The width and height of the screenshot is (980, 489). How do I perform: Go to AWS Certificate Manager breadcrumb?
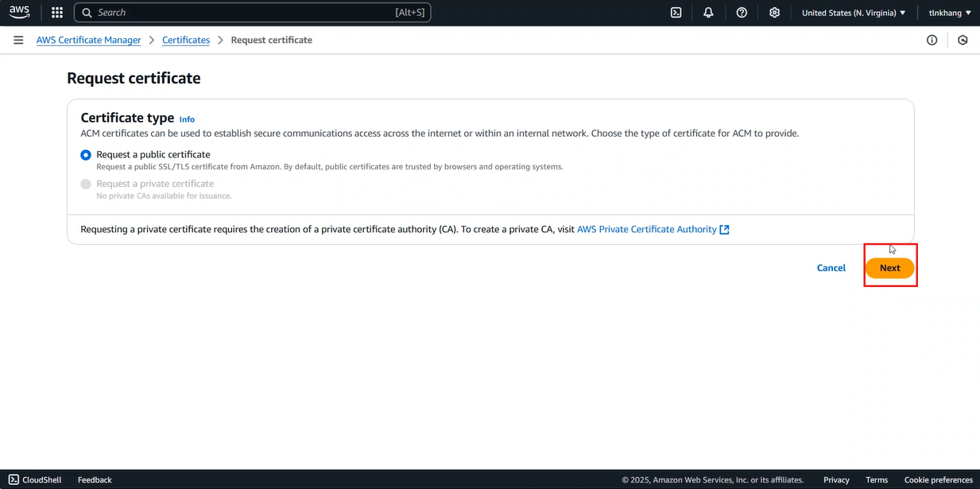pos(89,40)
